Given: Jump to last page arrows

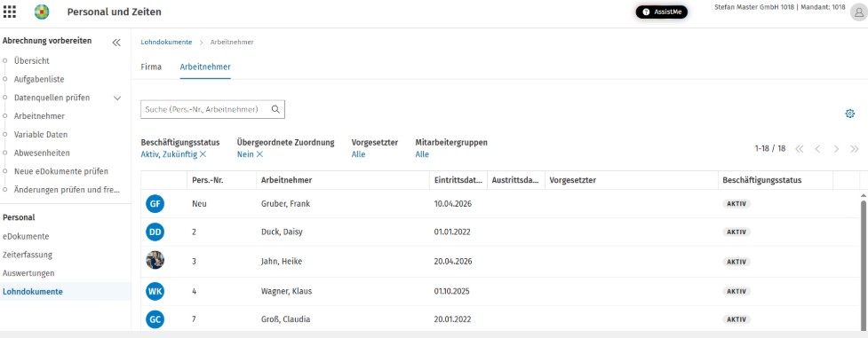Looking at the screenshot, I should 854,149.
